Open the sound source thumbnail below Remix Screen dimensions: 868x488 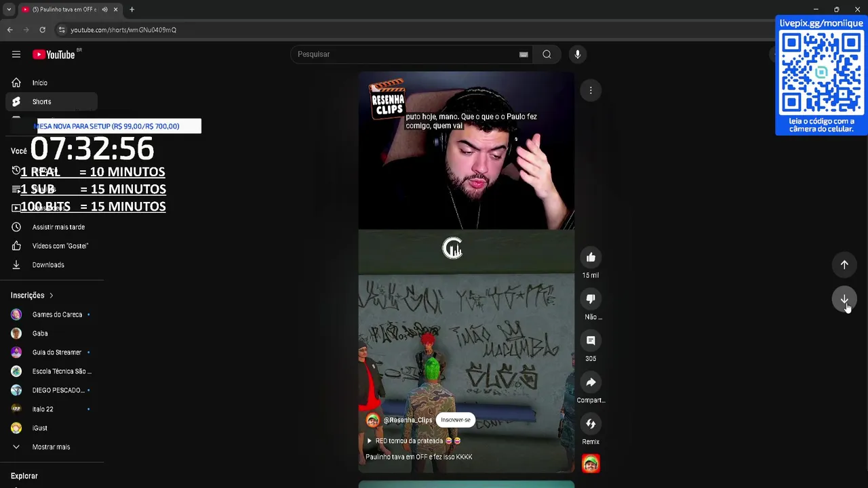coord(591,464)
